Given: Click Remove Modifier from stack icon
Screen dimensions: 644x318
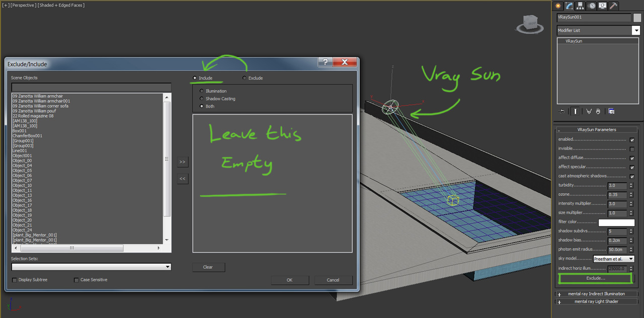Looking at the screenshot, I should (x=598, y=111).
